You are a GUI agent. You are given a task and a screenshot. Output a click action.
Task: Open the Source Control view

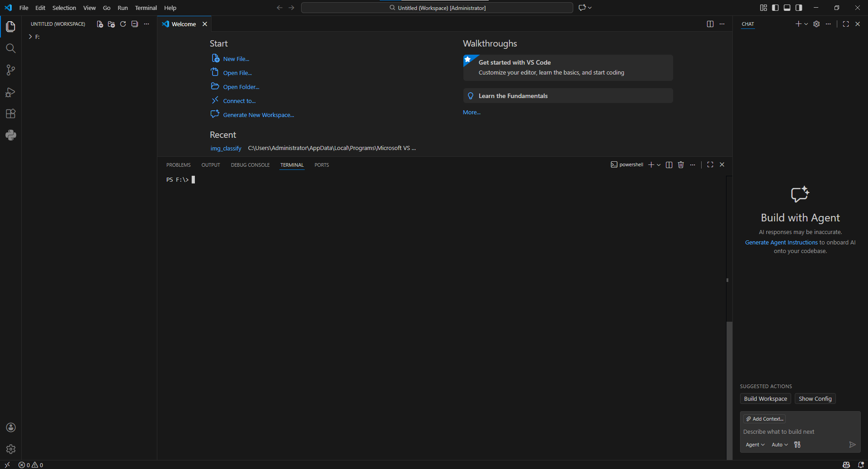(x=11, y=70)
